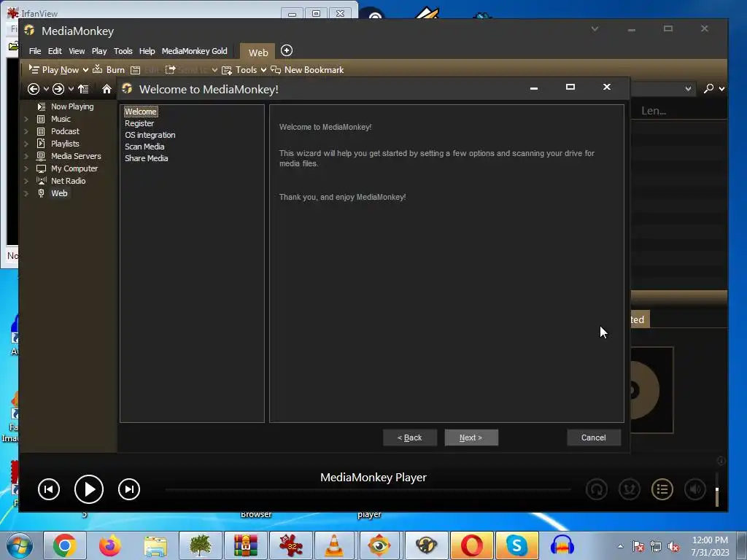Image resolution: width=747 pixels, height=560 pixels.
Task: Click the New Bookmark toolbar button
Action: [x=307, y=70]
